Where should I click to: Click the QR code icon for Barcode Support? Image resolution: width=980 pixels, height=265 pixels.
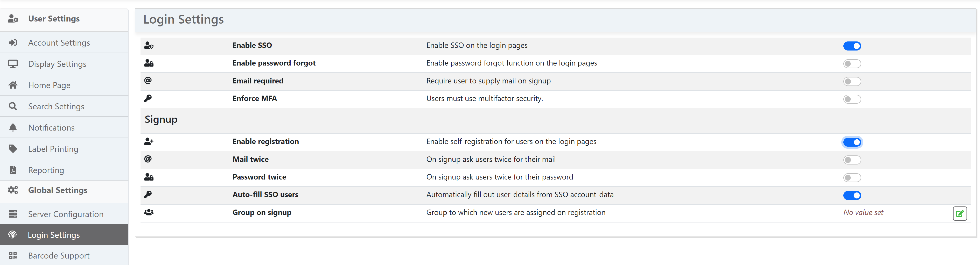click(x=13, y=255)
